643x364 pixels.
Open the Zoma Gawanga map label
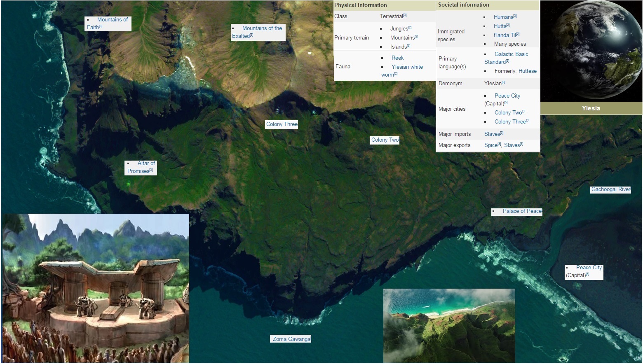click(x=291, y=339)
